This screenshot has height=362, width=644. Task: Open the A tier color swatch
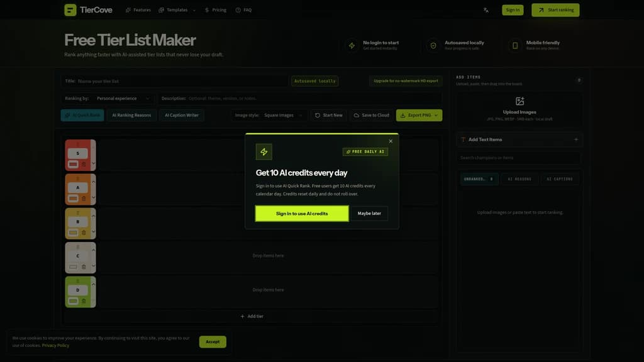73,199
